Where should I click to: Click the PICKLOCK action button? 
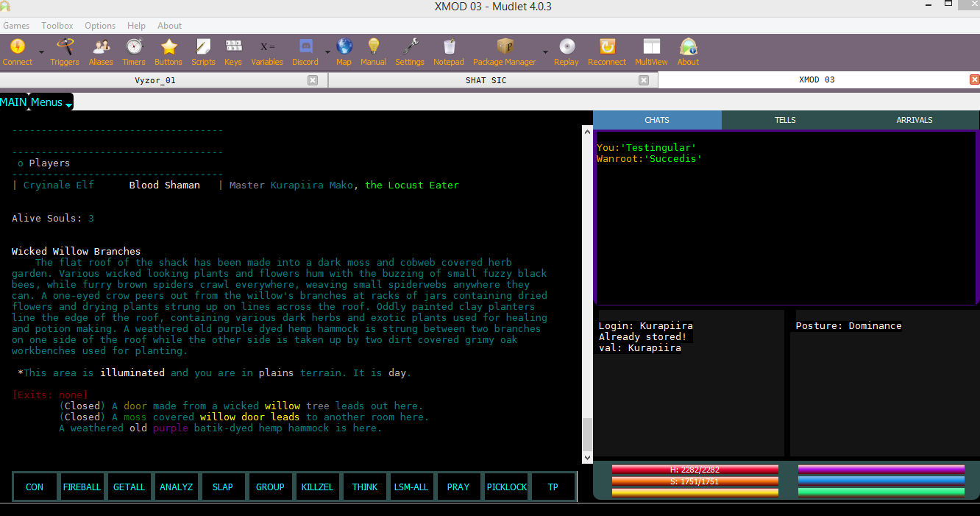point(507,487)
